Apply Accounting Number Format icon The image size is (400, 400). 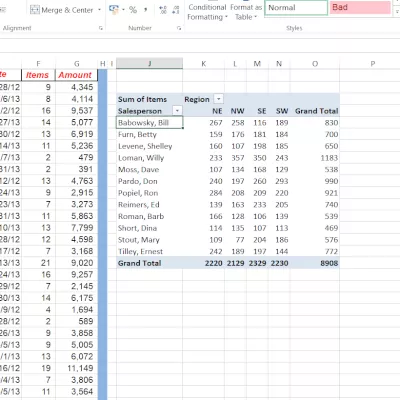pyautogui.click(x=114, y=10)
